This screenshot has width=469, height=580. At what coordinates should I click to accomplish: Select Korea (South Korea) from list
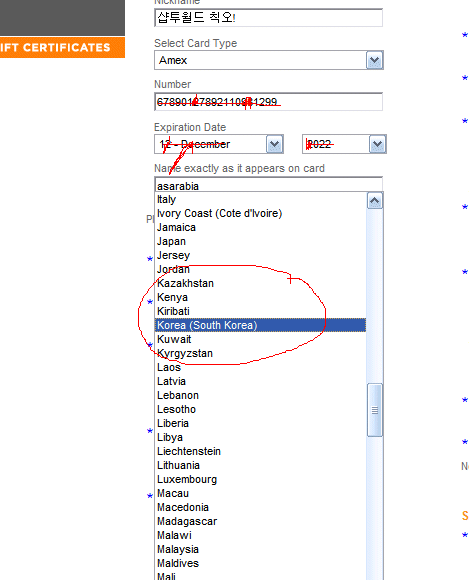click(260, 325)
